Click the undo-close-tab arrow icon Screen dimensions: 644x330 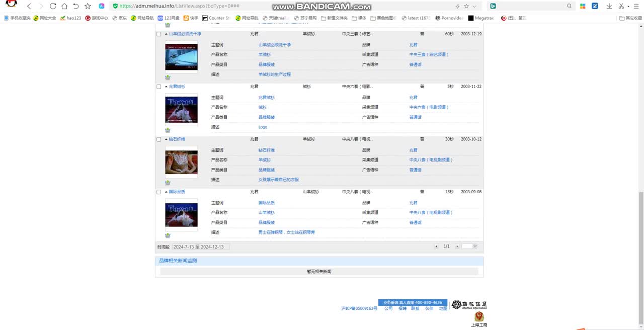[x=76, y=6]
